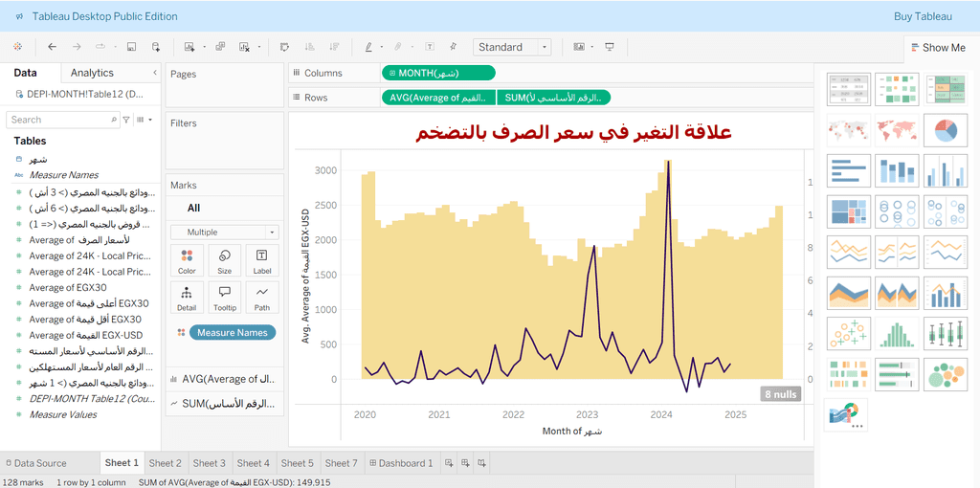Expand the AVG(Average of...) marks section

coord(224,379)
